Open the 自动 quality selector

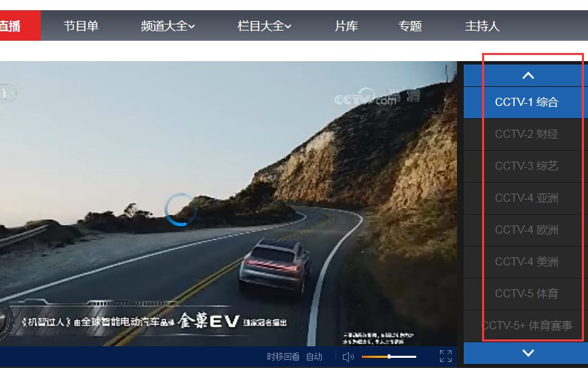point(314,356)
